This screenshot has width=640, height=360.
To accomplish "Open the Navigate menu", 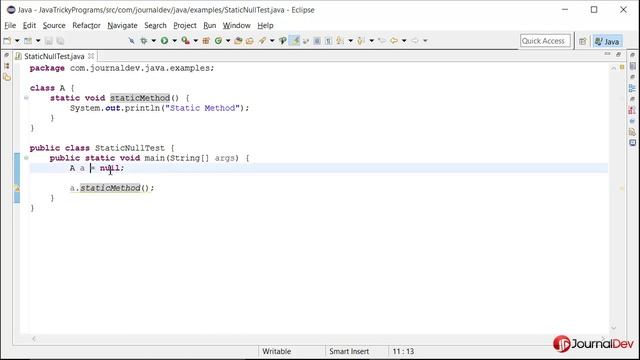I will 122,25.
